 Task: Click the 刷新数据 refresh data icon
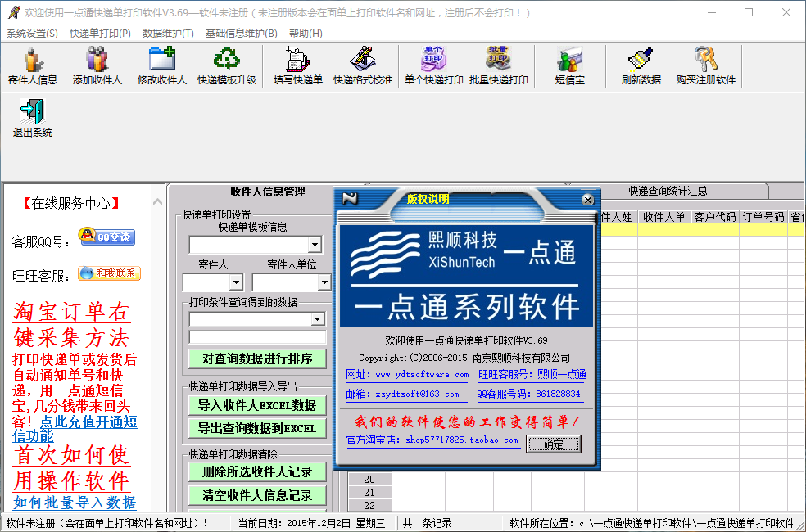641,65
